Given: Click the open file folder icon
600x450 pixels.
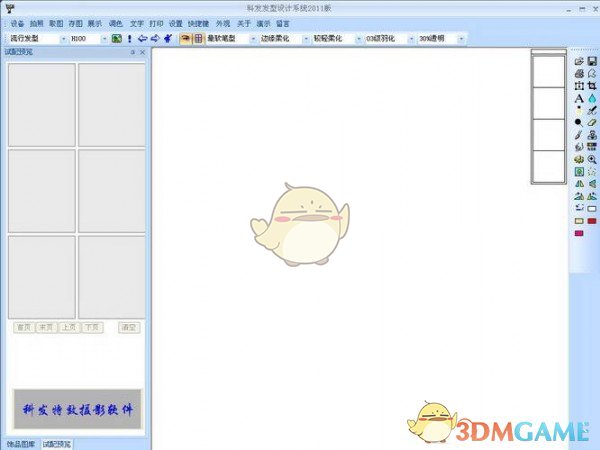Looking at the screenshot, I should pos(579,61).
